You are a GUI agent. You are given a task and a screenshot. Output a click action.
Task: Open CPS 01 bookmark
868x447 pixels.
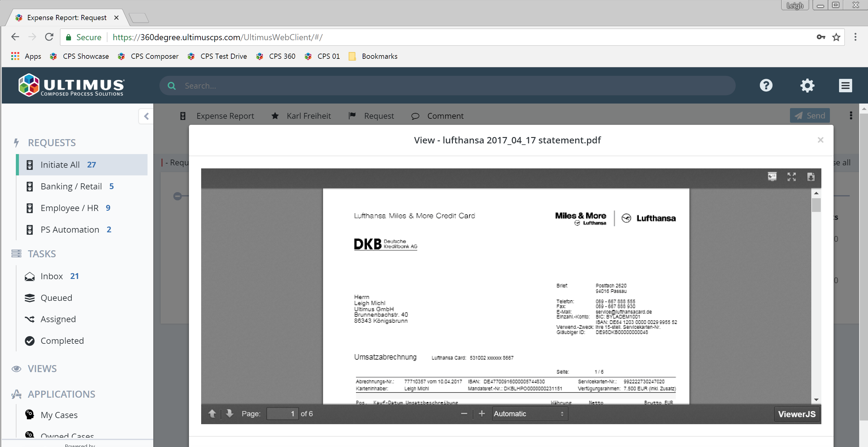(322, 56)
